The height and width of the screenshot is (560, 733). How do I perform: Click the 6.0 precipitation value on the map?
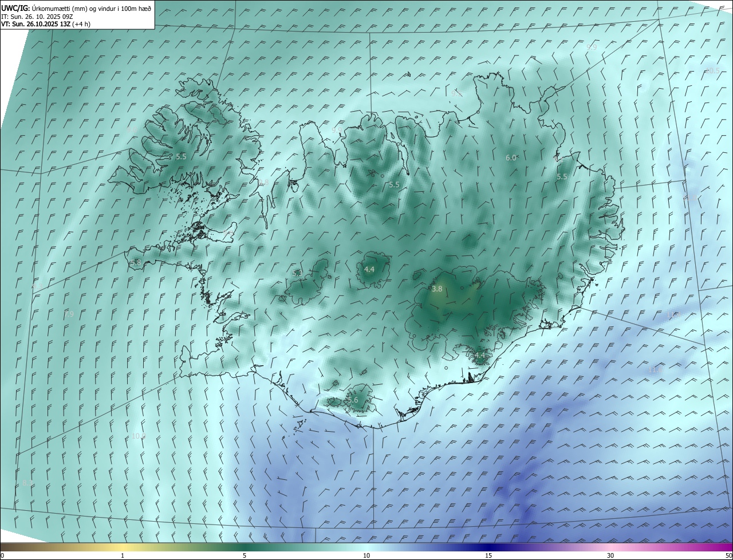coord(511,157)
